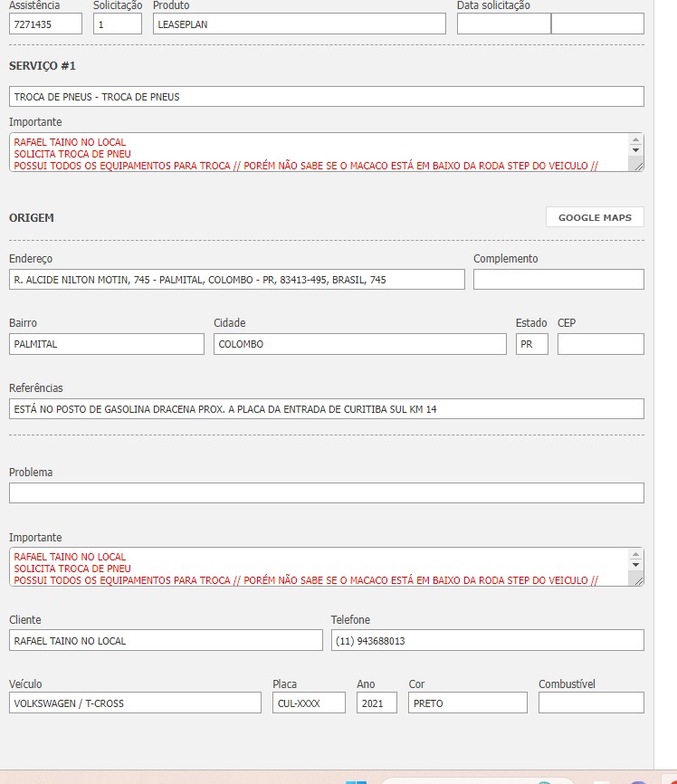
Task: Click the scroll-up arrow in Serviço Importante box
Action: [x=636, y=139]
